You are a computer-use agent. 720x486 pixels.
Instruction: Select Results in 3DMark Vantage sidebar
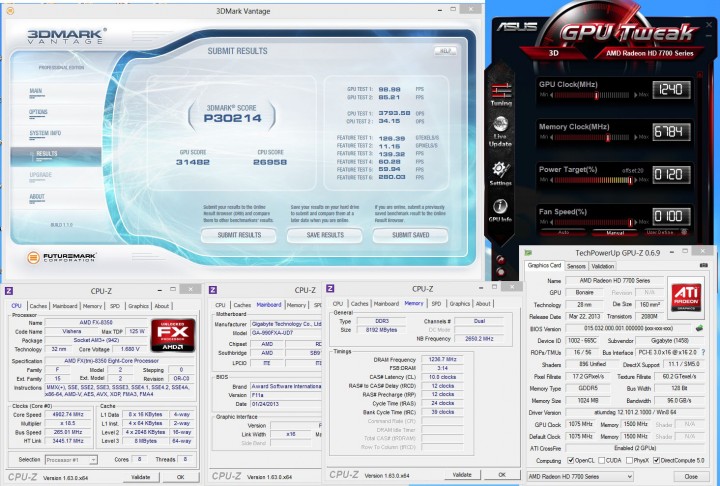(x=56, y=156)
